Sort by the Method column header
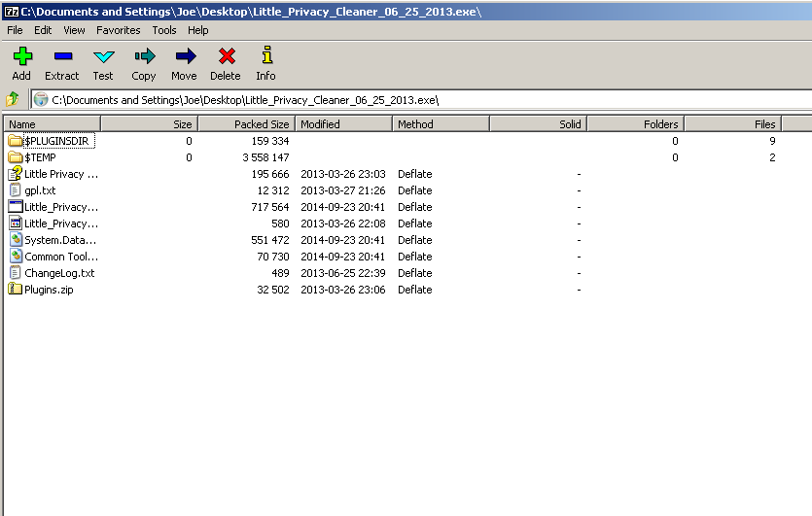The height and width of the screenshot is (516, 812). 441,124
